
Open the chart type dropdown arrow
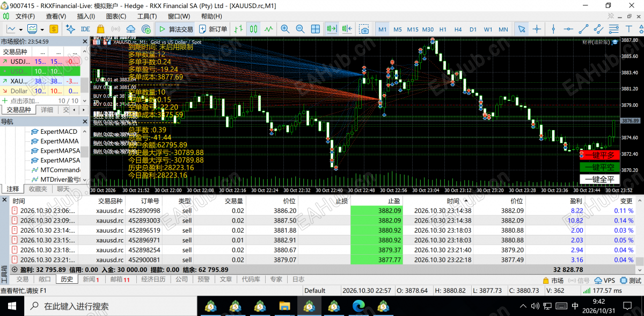point(21,29)
